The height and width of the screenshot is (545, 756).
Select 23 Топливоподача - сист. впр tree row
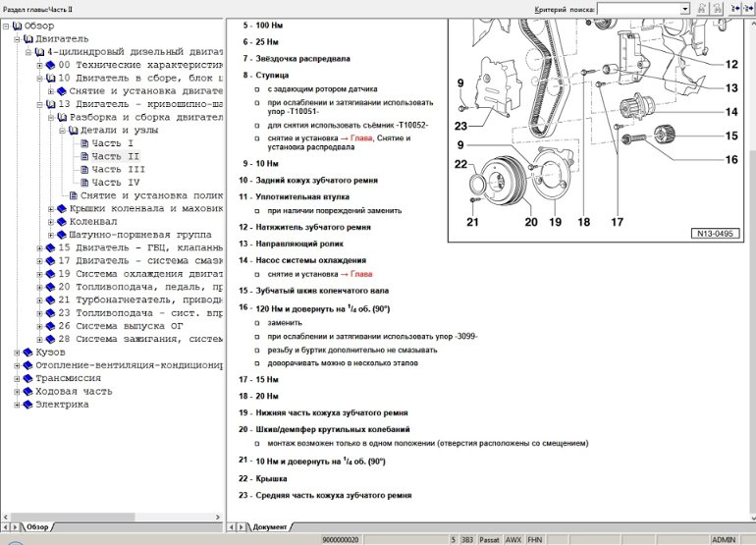pyautogui.click(x=140, y=313)
